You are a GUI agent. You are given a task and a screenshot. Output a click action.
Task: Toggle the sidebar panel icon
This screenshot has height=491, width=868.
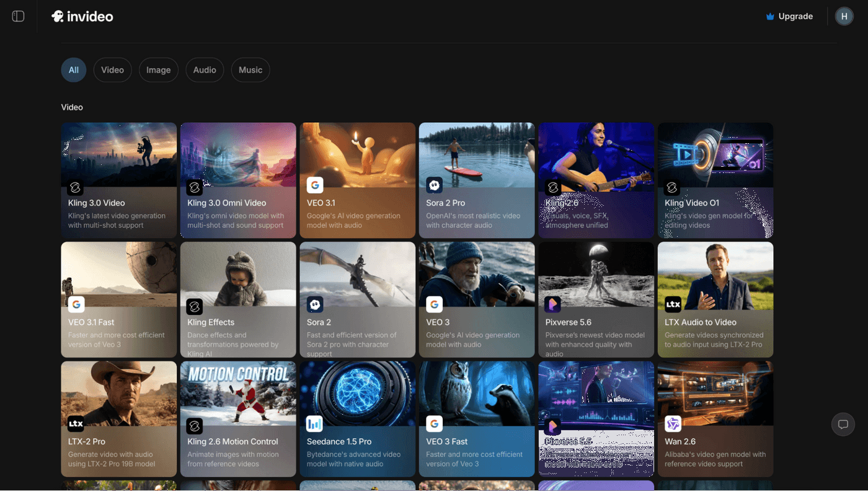[18, 16]
